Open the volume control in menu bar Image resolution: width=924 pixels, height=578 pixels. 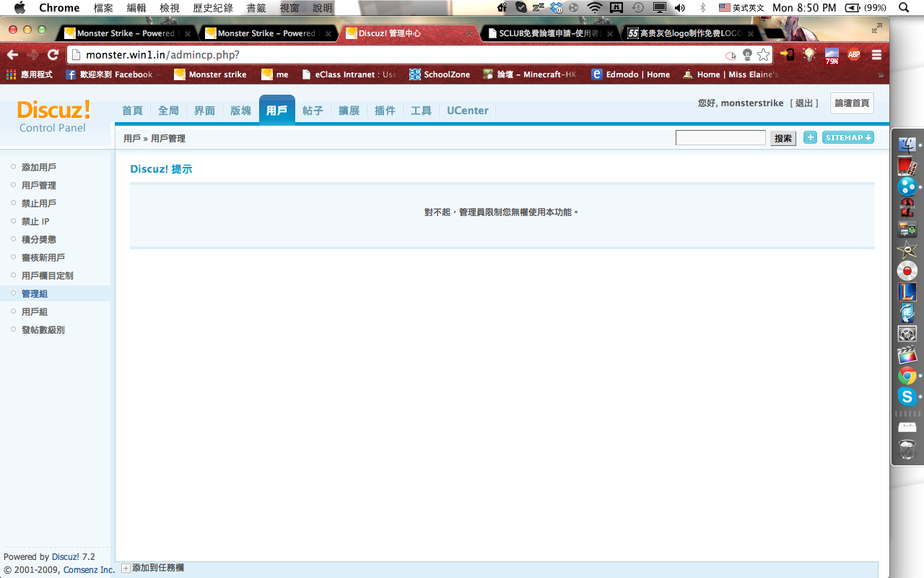click(679, 7)
